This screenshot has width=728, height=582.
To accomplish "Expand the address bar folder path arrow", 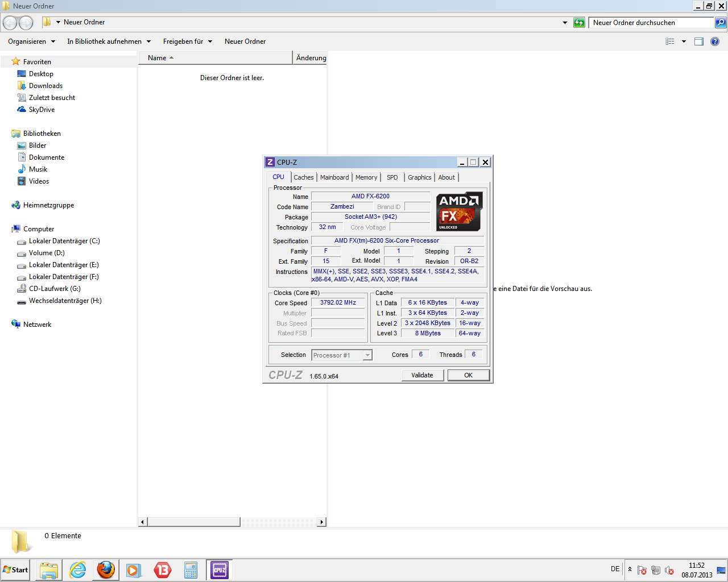I will (x=58, y=22).
